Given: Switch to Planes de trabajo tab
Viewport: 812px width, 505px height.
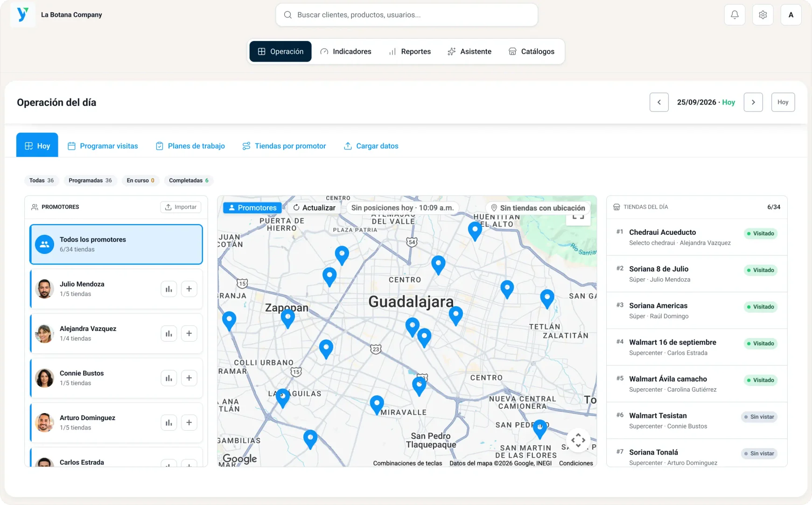Looking at the screenshot, I should click(190, 146).
